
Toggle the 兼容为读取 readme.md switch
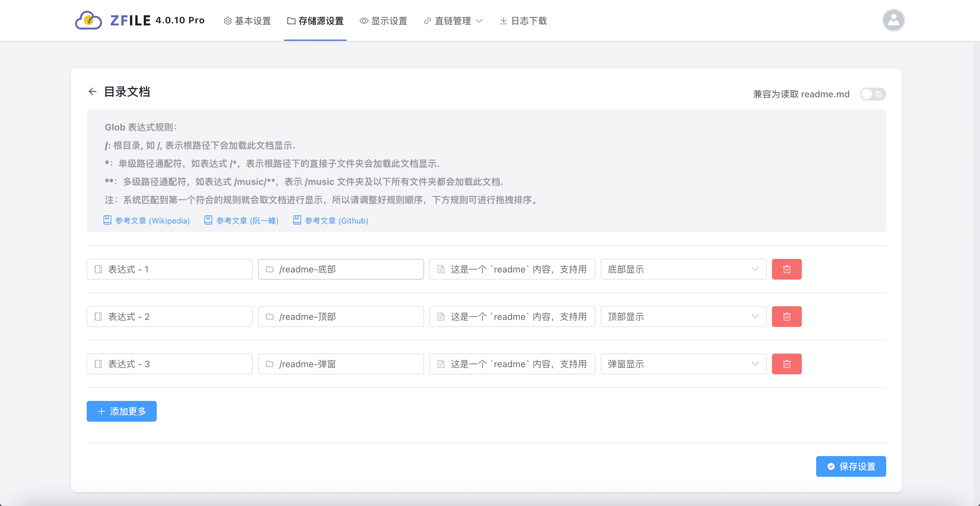tap(873, 94)
